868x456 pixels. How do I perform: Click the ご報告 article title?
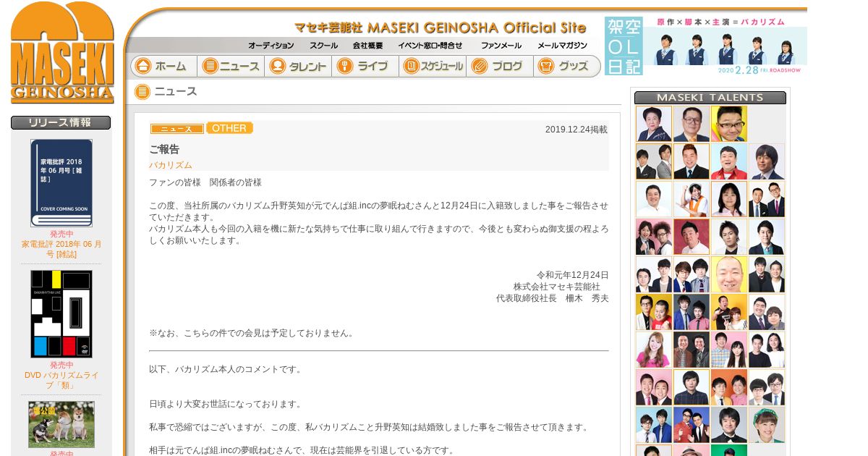(164, 149)
